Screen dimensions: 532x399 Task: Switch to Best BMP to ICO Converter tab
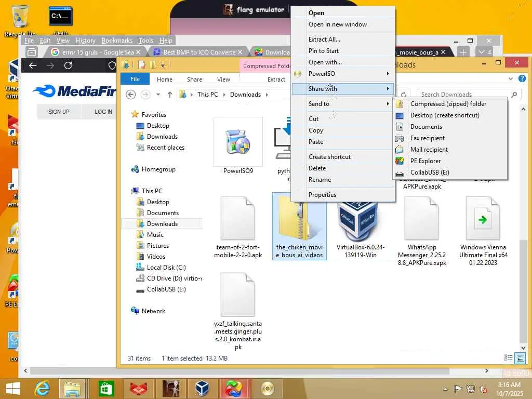197,52
